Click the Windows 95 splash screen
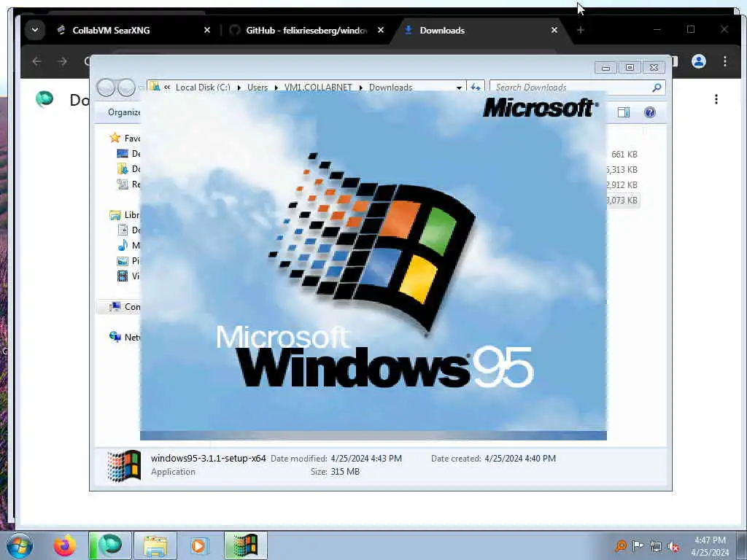 pos(373,265)
